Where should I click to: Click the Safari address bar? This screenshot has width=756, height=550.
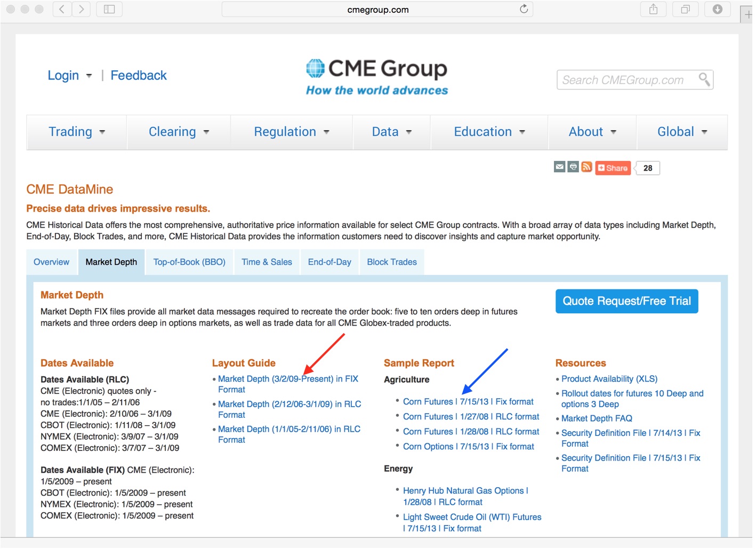377,10
